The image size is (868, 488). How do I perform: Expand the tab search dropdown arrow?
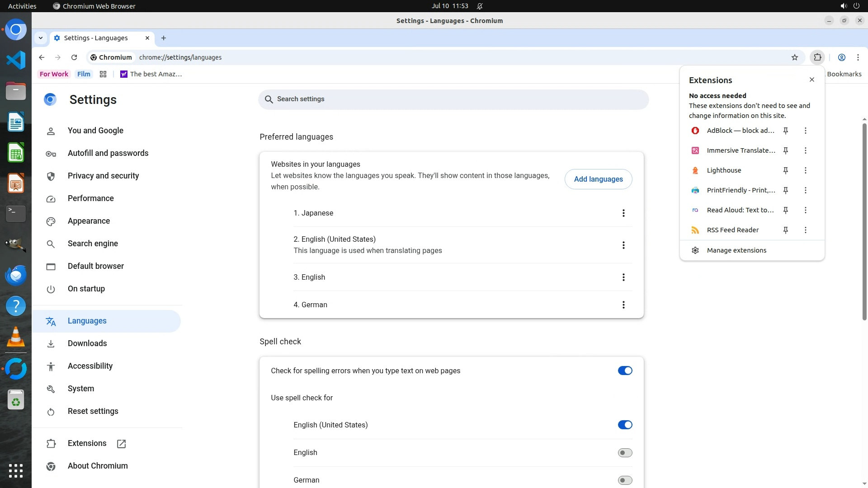41,38
